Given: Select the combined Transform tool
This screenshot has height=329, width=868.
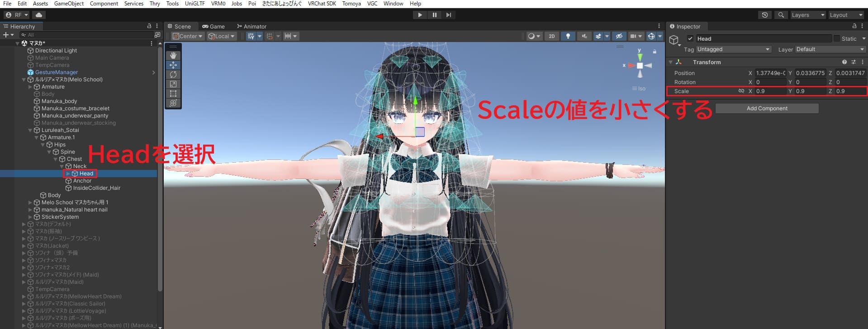Looking at the screenshot, I should [x=173, y=103].
